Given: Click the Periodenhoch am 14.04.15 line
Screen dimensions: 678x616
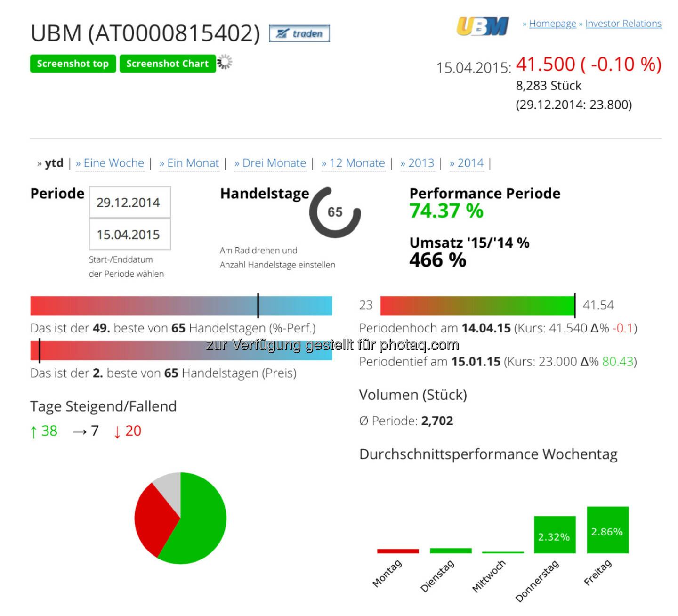Looking at the screenshot, I should (498, 328).
